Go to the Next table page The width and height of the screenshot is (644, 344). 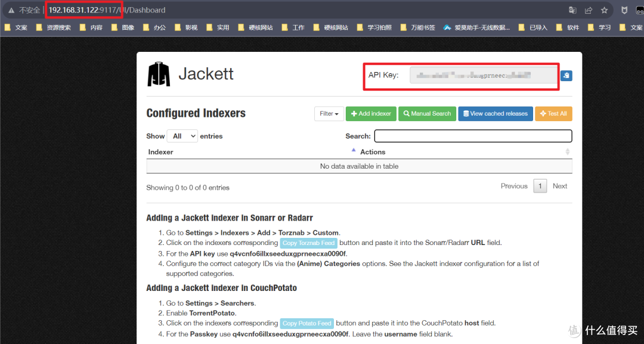tap(560, 186)
